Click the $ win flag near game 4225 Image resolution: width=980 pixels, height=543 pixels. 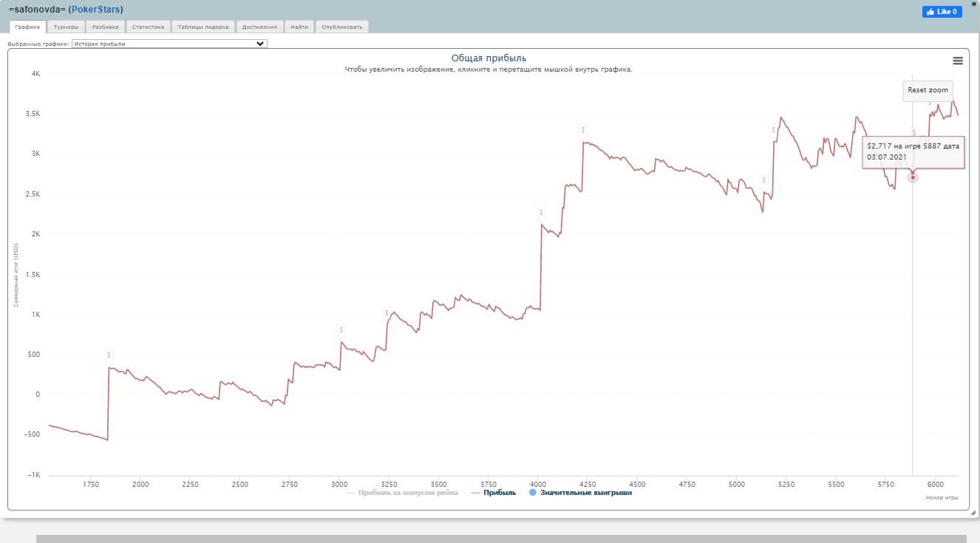coord(582,130)
